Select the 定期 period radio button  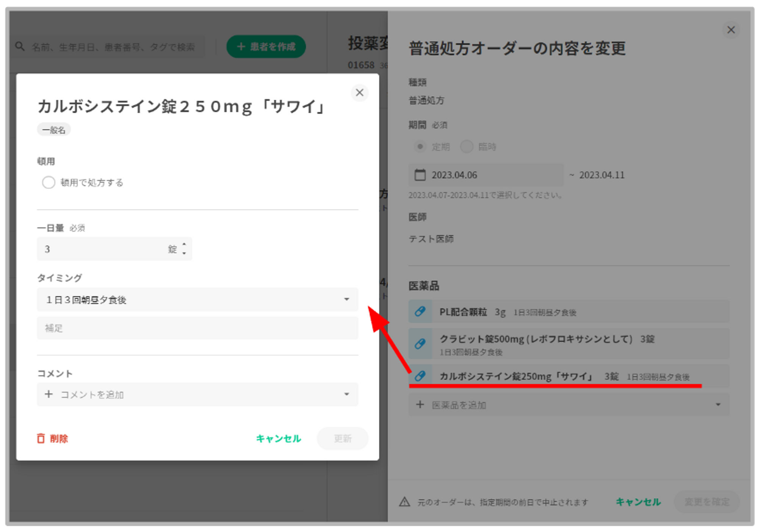click(420, 147)
